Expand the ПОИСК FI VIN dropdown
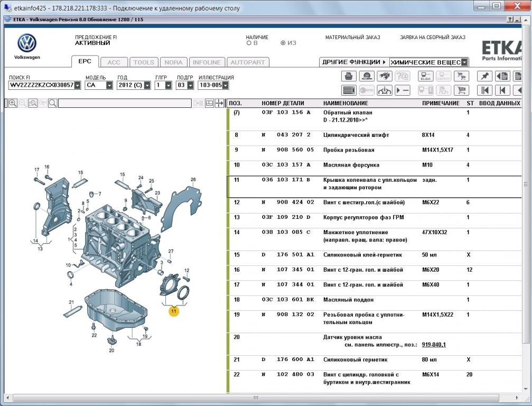 click(x=78, y=85)
